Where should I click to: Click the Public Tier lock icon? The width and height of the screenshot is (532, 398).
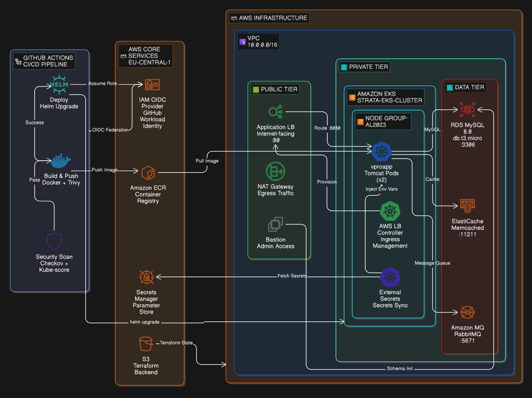(256, 90)
